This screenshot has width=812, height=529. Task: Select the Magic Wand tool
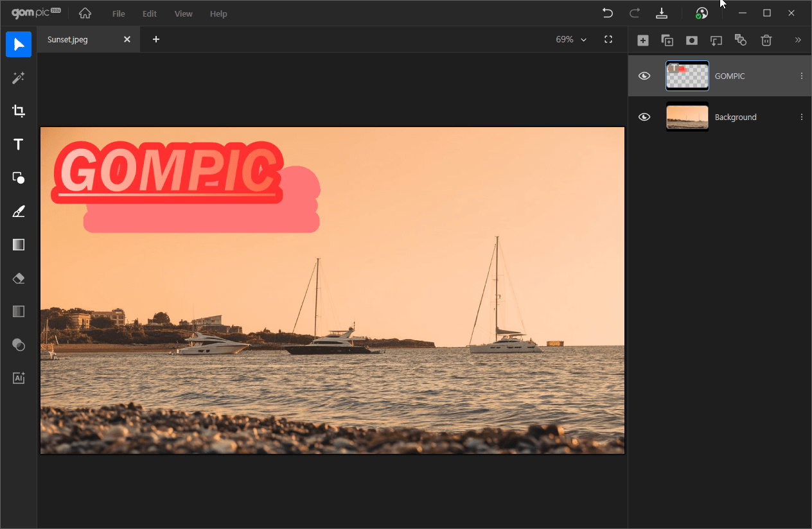click(19, 78)
